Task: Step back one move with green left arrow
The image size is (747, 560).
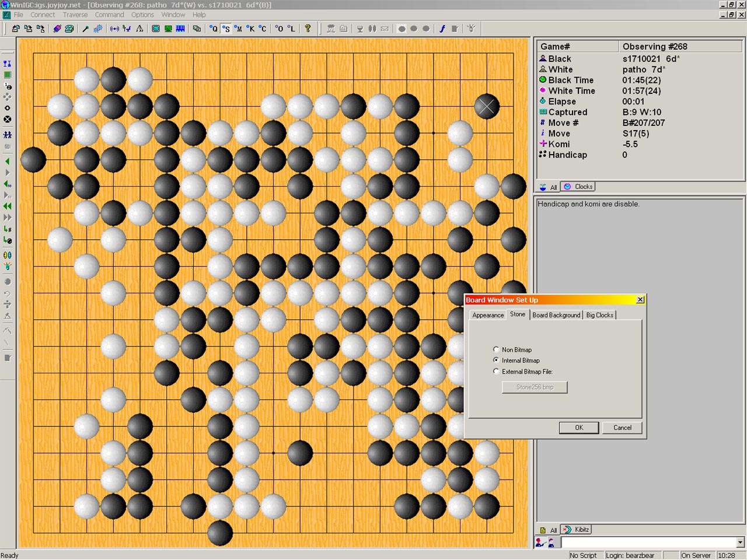Action: coord(8,162)
